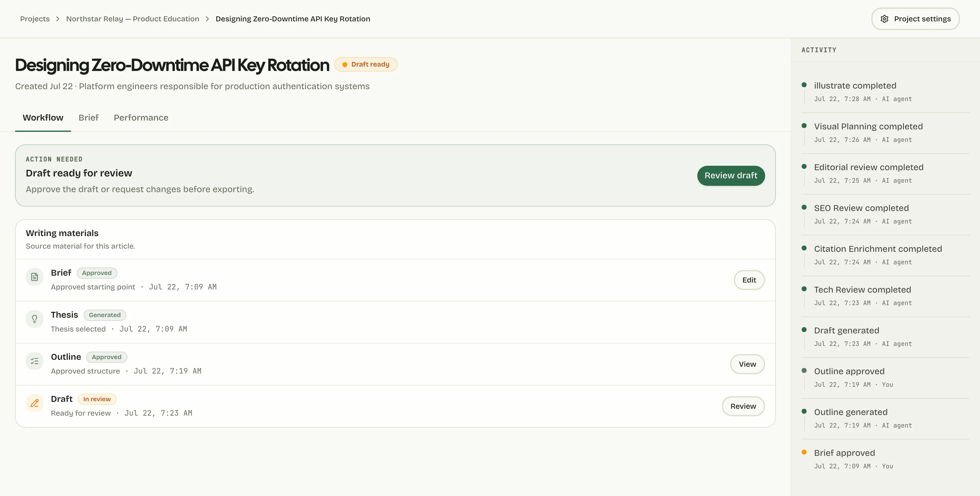Click the gear icon in Project settings

[885, 19]
